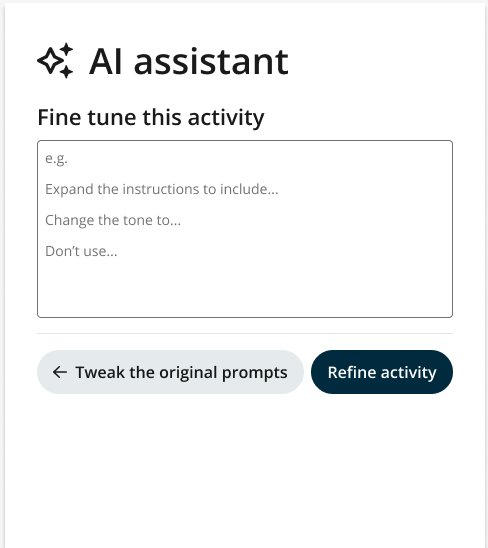The width and height of the screenshot is (488, 548).
Task: Click the left arrow icon beside Tweak
Action: (x=60, y=372)
